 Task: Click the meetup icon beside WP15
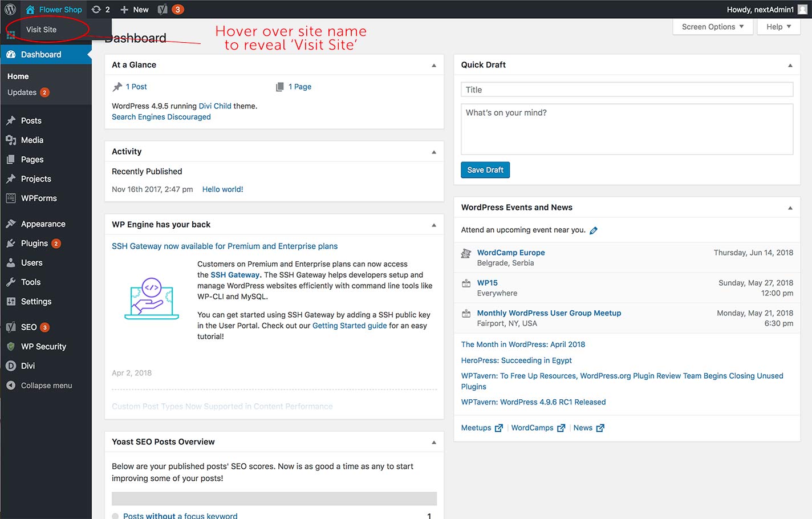tap(466, 283)
